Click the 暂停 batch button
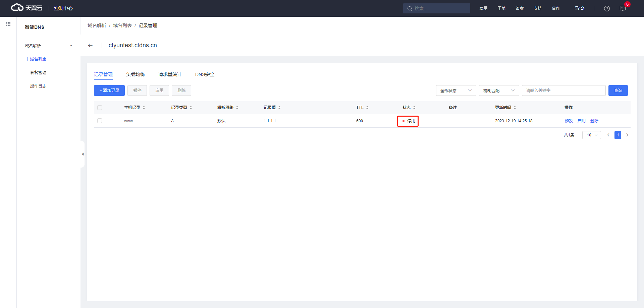Image resolution: width=644 pixels, height=308 pixels. tap(137, 90)
